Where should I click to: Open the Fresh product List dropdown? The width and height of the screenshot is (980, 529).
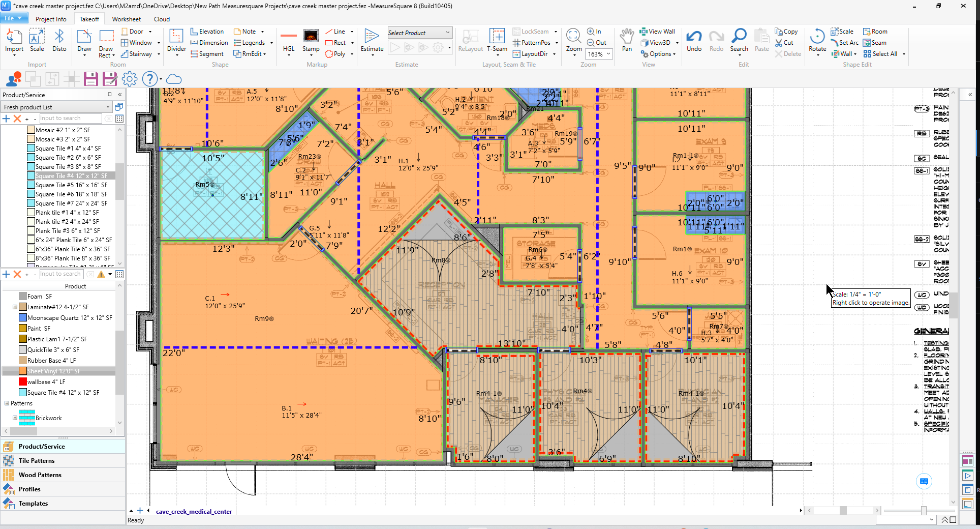pos(108,107)
